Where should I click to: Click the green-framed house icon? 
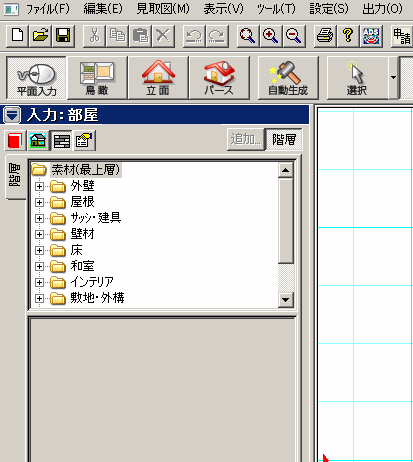tap(38, 140)
